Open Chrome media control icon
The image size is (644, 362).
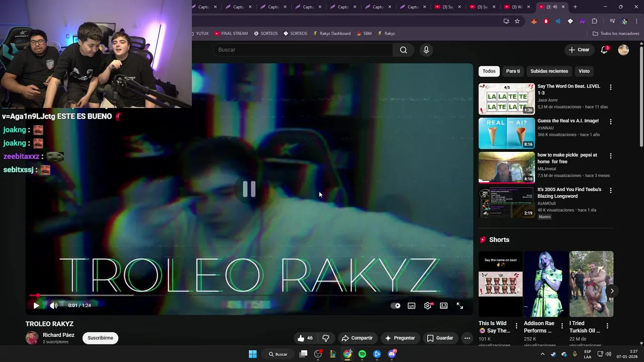pos(612,21)
